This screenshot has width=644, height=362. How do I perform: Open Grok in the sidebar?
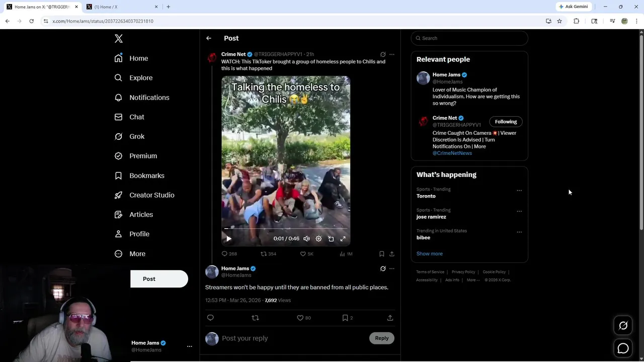click(x=129, y=136)
